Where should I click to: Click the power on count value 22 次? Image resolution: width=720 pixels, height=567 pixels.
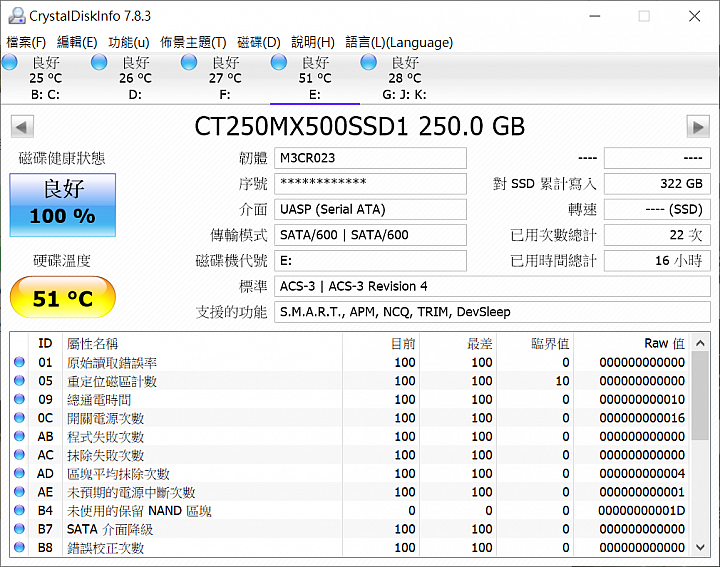point(657,235)
